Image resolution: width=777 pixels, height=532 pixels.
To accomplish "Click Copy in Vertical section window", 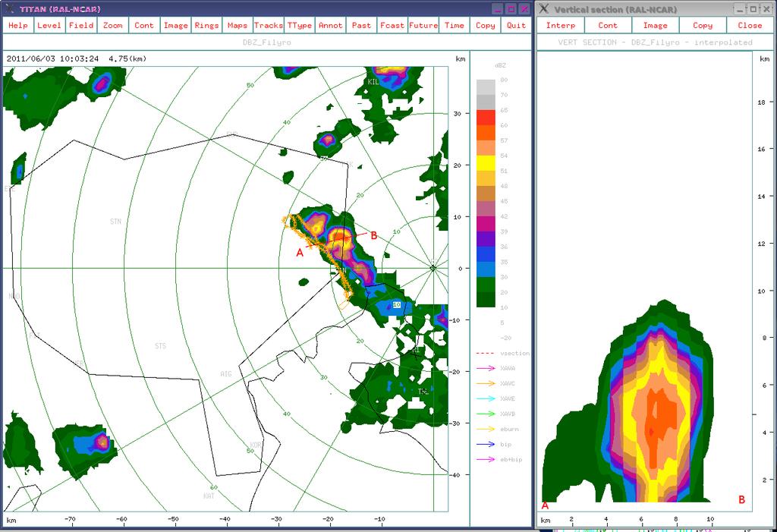I will 702,25.
